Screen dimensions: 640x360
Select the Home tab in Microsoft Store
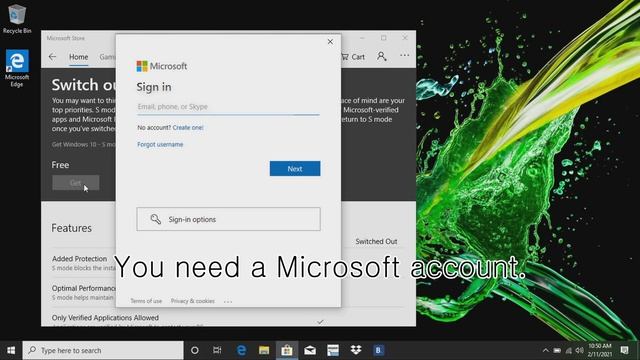click(x=78, y=57)
